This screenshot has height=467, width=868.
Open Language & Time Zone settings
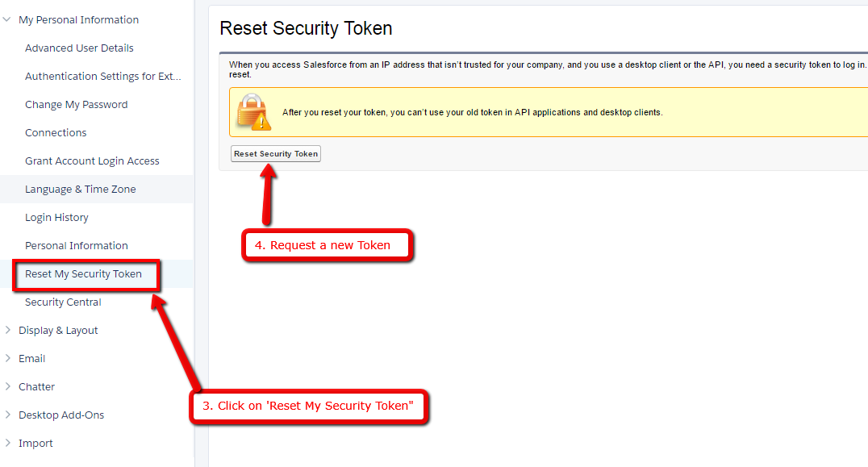[81, 190]
